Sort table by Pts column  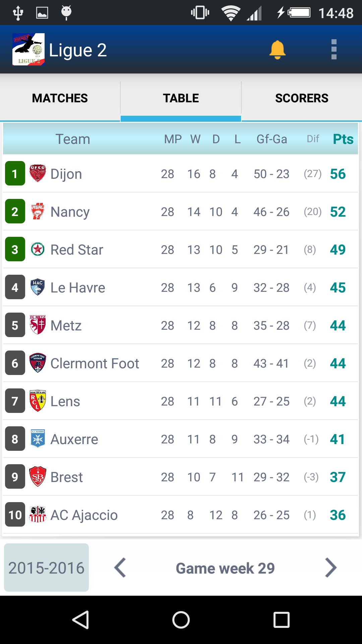click(x=343, y=139)
